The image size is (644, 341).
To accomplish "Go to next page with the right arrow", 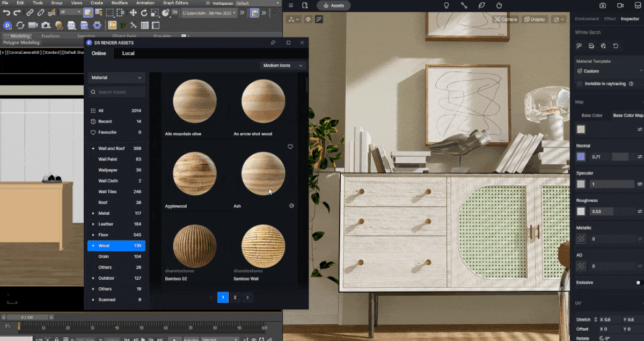I will point(247,297).
